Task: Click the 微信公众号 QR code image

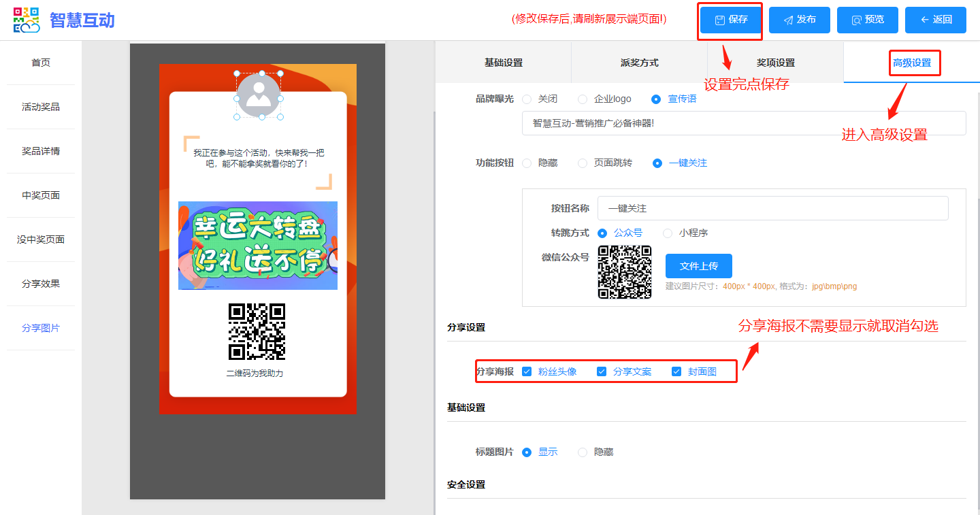Action: coord(624,272)
